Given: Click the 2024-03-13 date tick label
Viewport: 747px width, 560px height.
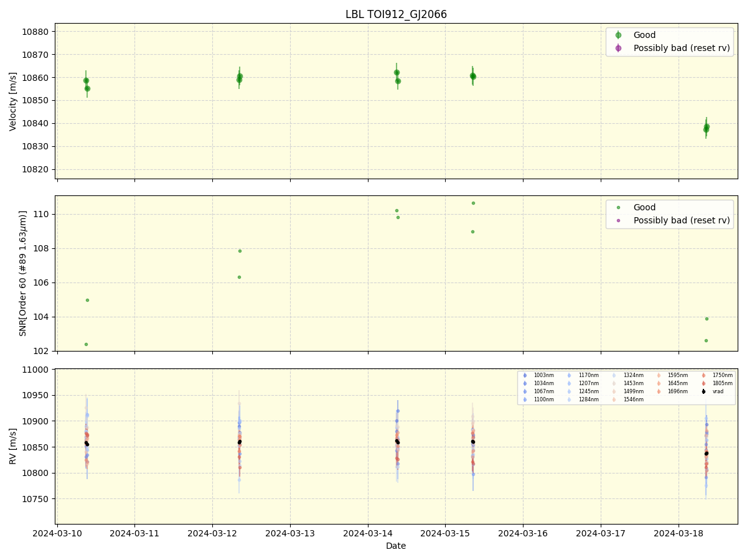Looking at the screenshot, I should [x=290, y=533].
